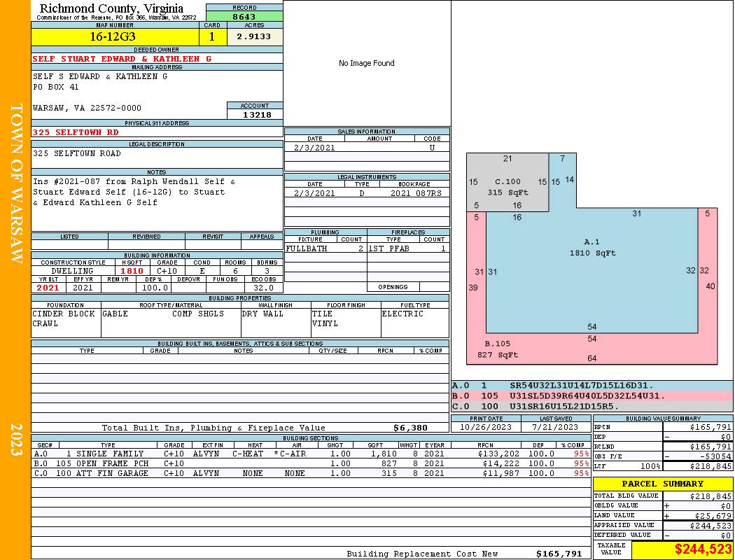
Task: Click the C-HEAT value in section A.0
Action: pyautogui.click(x=248, y=454)
